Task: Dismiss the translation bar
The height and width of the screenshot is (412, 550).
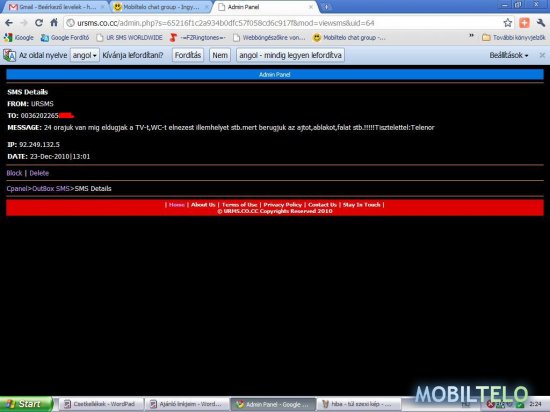Action: point(542,55)
